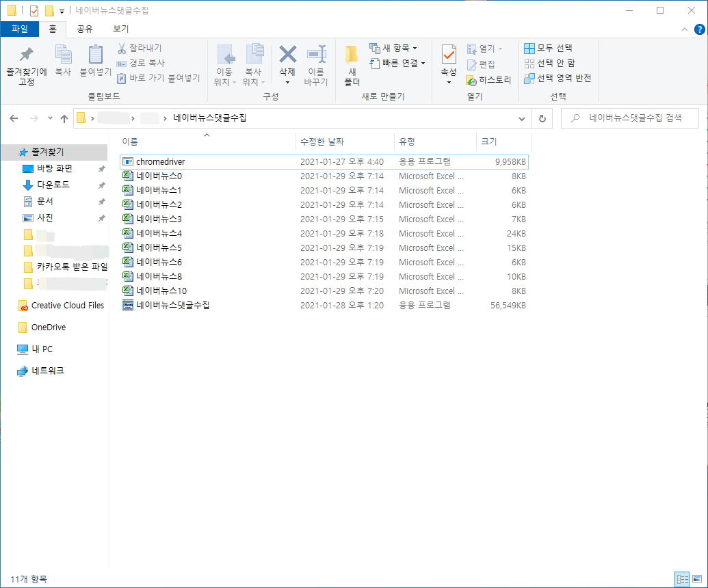Click the Delete (삭제) X icon
The height and width of the screenshot is (588, 708).
[287, 54]
